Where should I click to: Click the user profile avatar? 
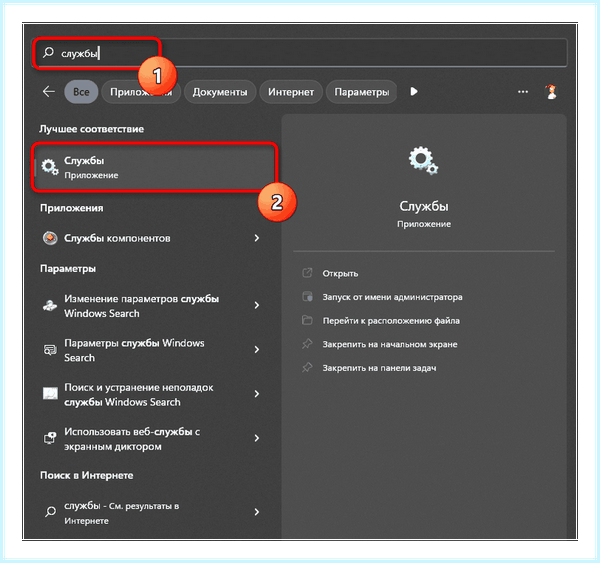[x=551, y=92]
